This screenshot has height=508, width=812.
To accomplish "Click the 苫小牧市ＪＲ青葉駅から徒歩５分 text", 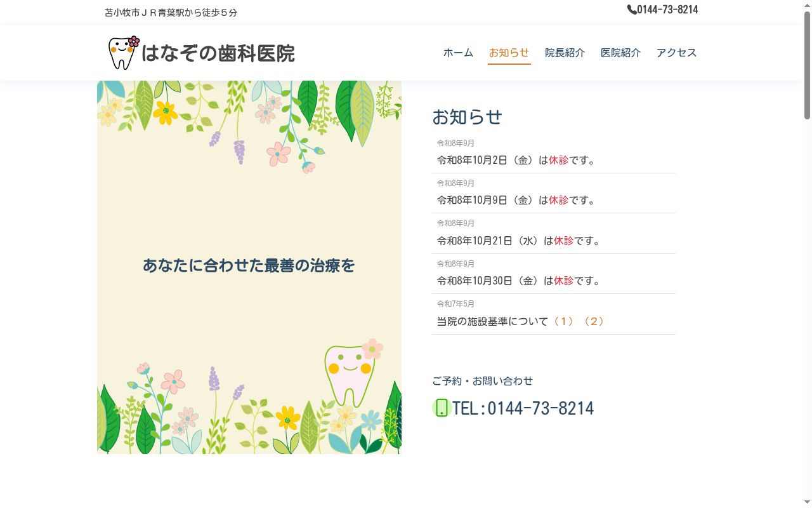I will [x=171, y=13].
